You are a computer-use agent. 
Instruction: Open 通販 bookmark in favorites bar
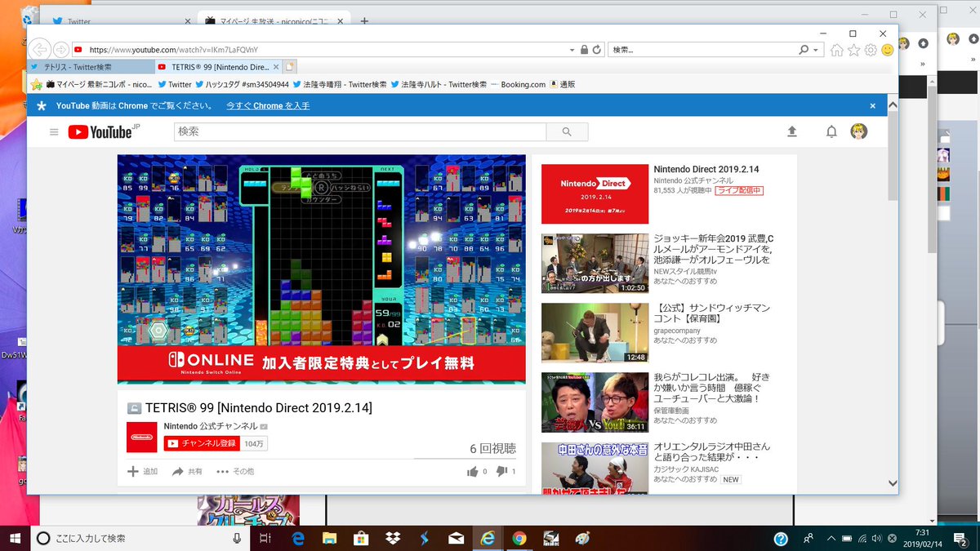[563, 84]
